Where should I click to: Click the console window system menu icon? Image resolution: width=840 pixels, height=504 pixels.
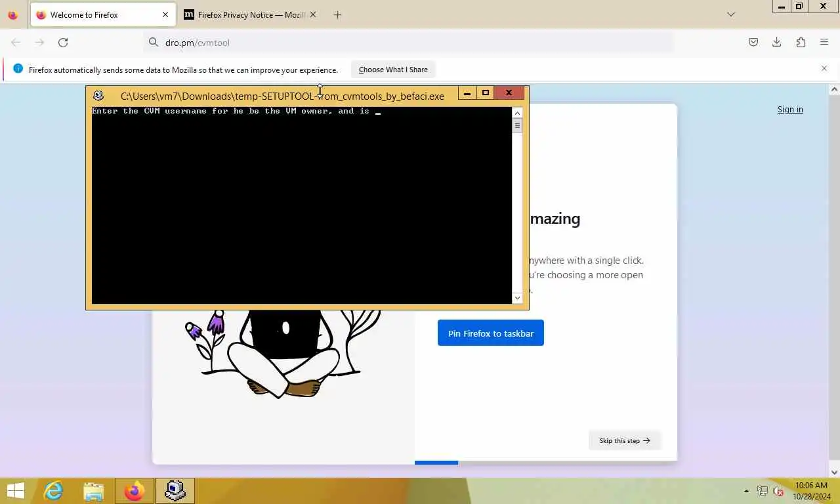click(x=98, y=96)
